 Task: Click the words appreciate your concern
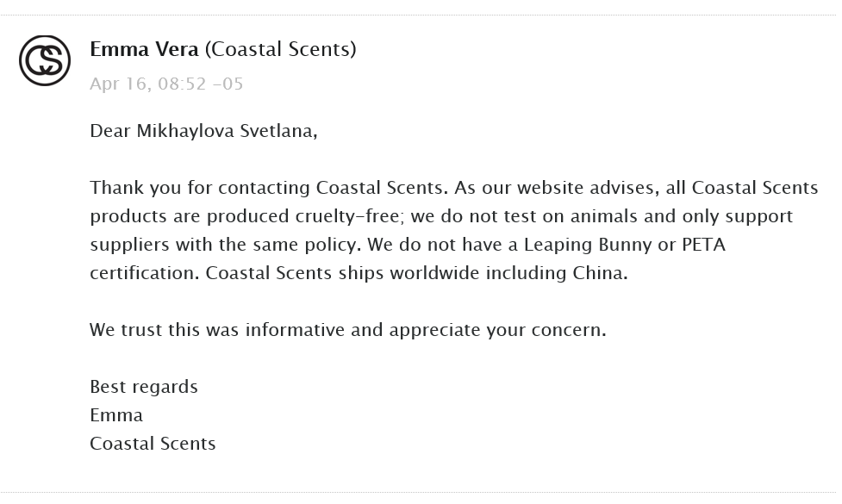point(497,330)
